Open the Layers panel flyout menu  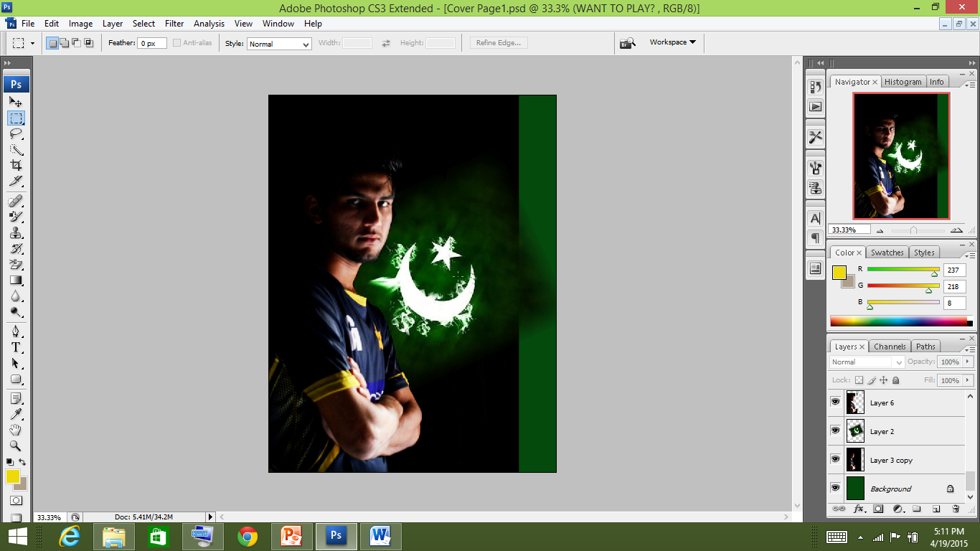pos(971,349)
